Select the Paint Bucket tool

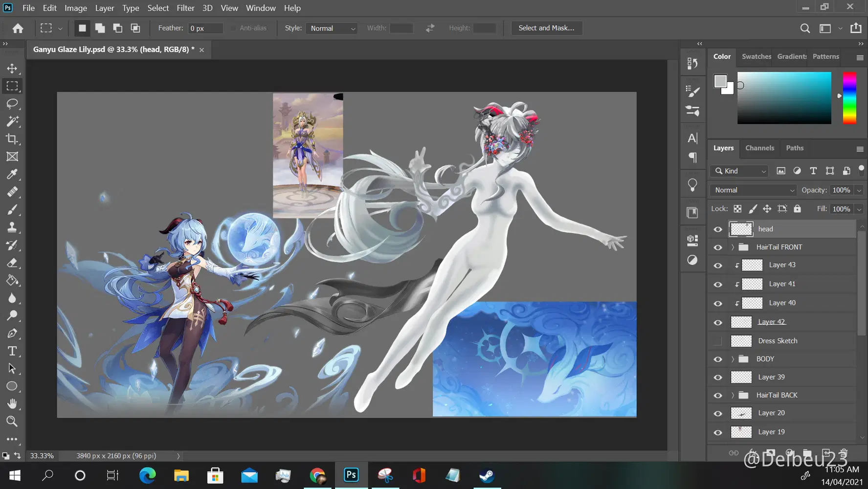(x=12, y=281)
